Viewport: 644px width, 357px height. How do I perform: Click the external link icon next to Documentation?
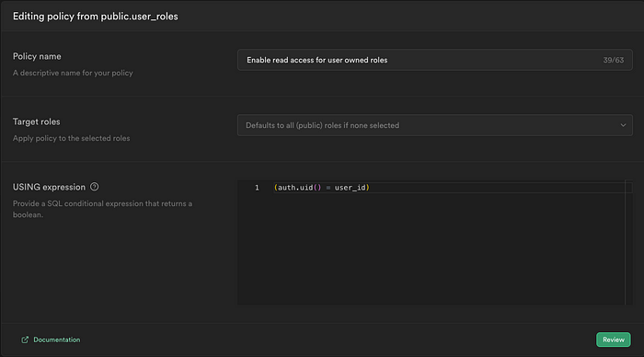tap(25, 340)
